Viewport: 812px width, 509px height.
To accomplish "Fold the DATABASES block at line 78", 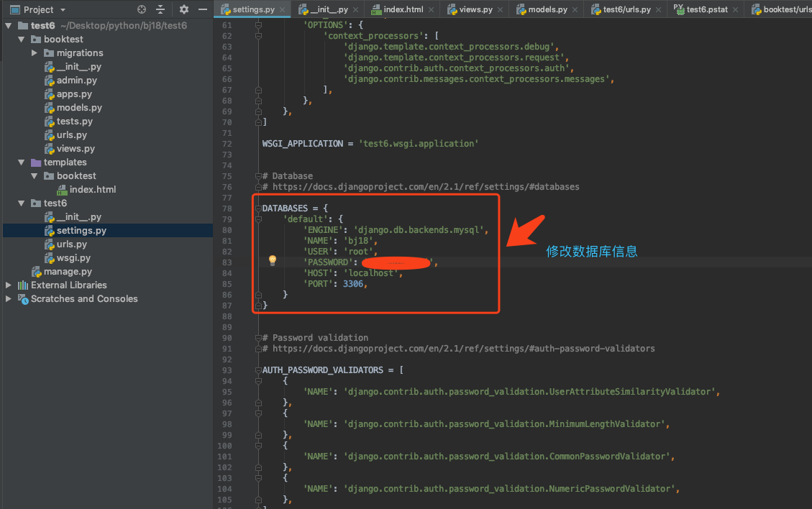I will (x=258, y=208).
